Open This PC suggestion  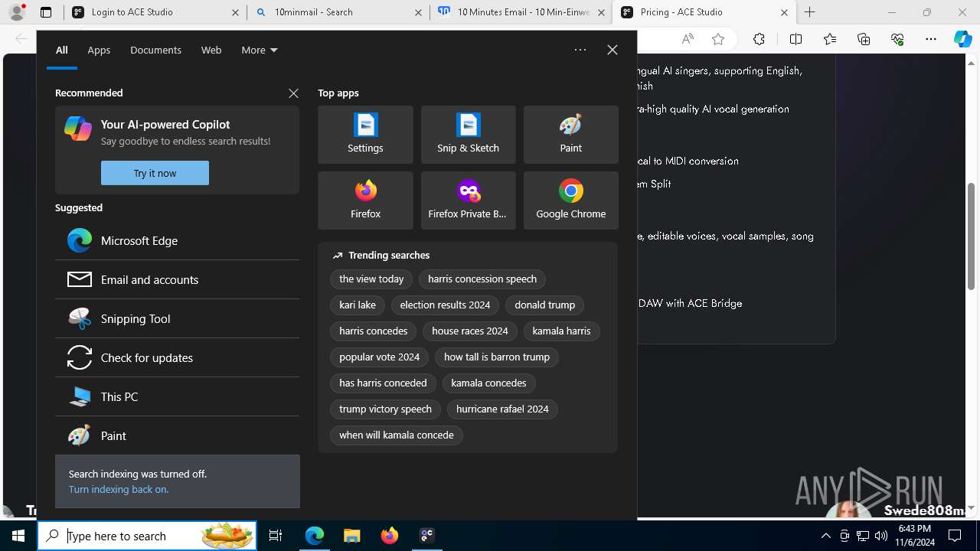tap(177, 396)
